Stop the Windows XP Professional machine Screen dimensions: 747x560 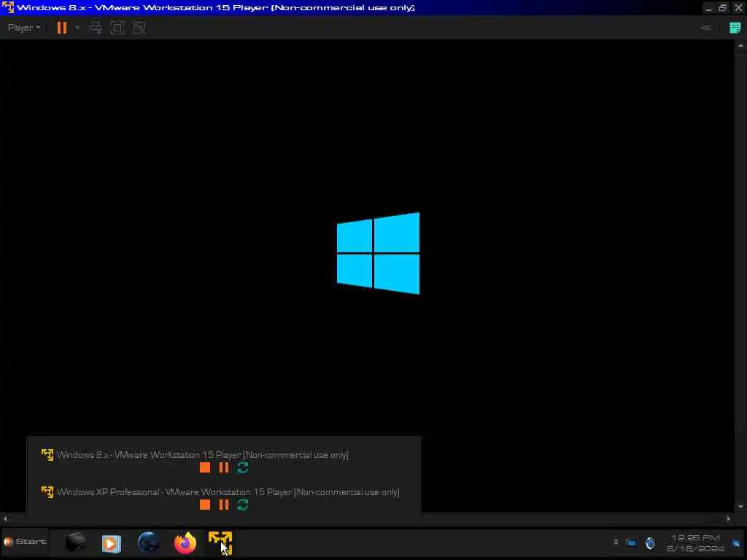[205, 505]
